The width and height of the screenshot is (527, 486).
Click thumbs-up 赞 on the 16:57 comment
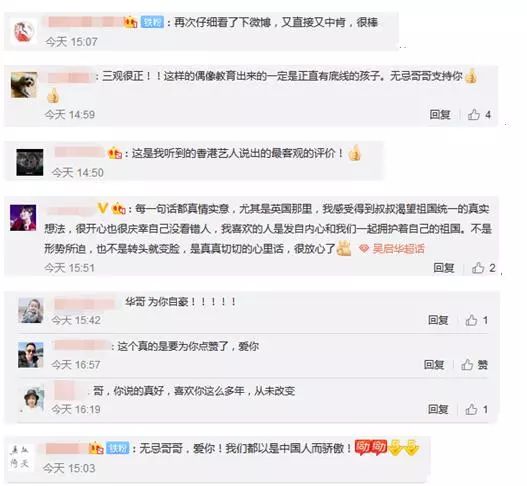[474, 365]
